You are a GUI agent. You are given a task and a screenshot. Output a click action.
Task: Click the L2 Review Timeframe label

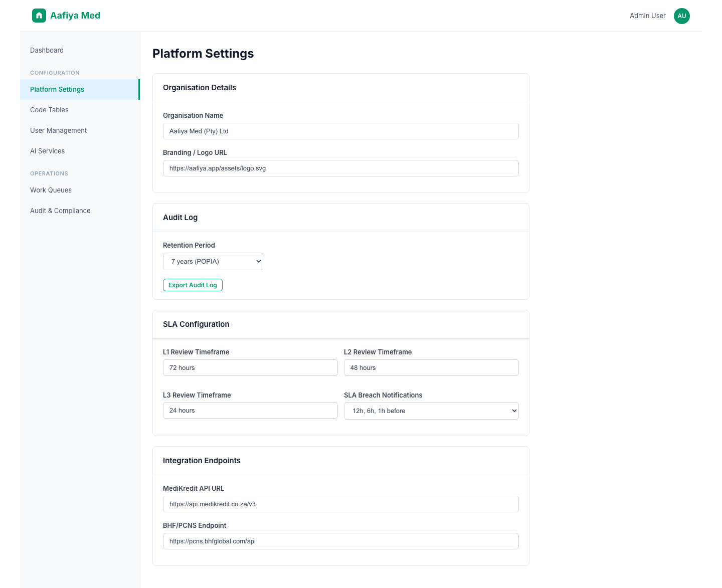378,352
